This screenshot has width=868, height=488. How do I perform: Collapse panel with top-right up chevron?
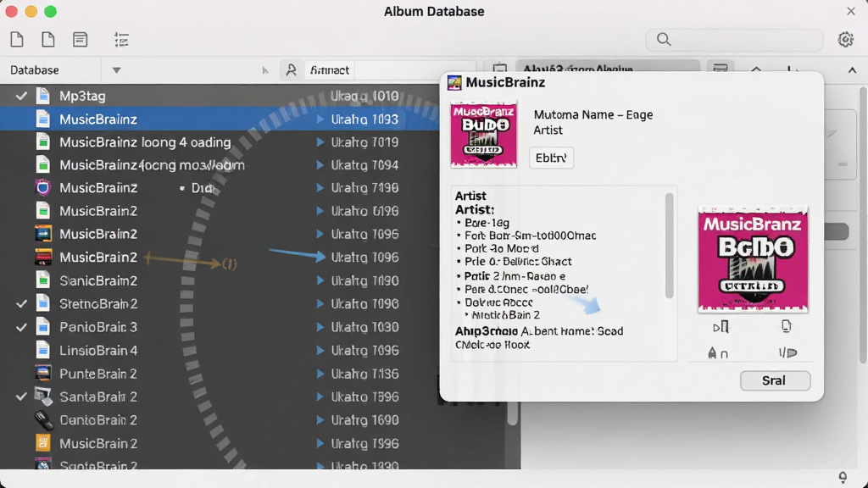click(x=852, y=70)
